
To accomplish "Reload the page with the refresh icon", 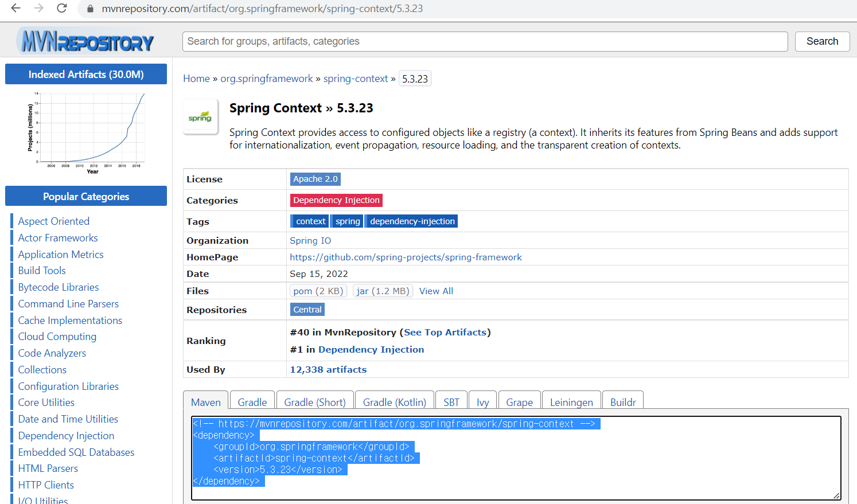I will click(x=62, y=9).
